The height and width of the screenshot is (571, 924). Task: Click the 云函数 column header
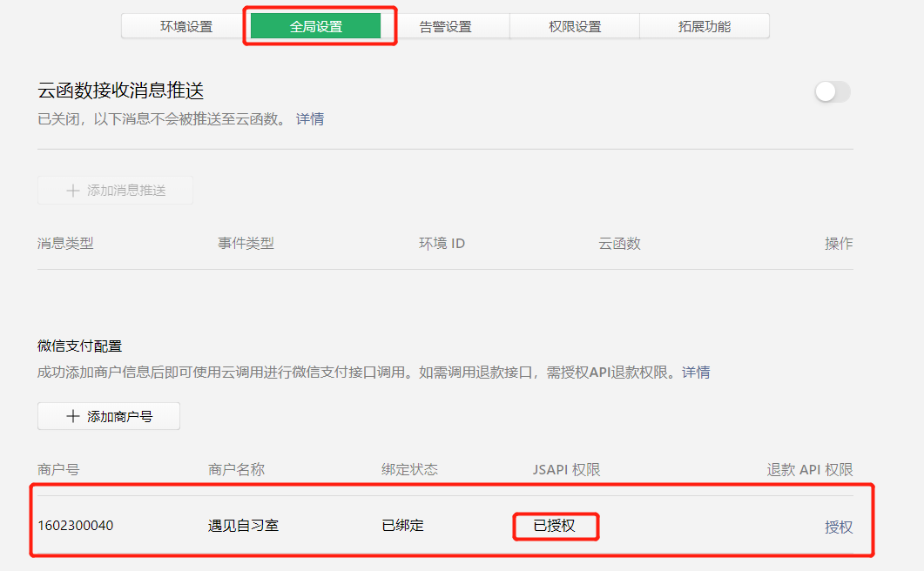pos(620,243)
